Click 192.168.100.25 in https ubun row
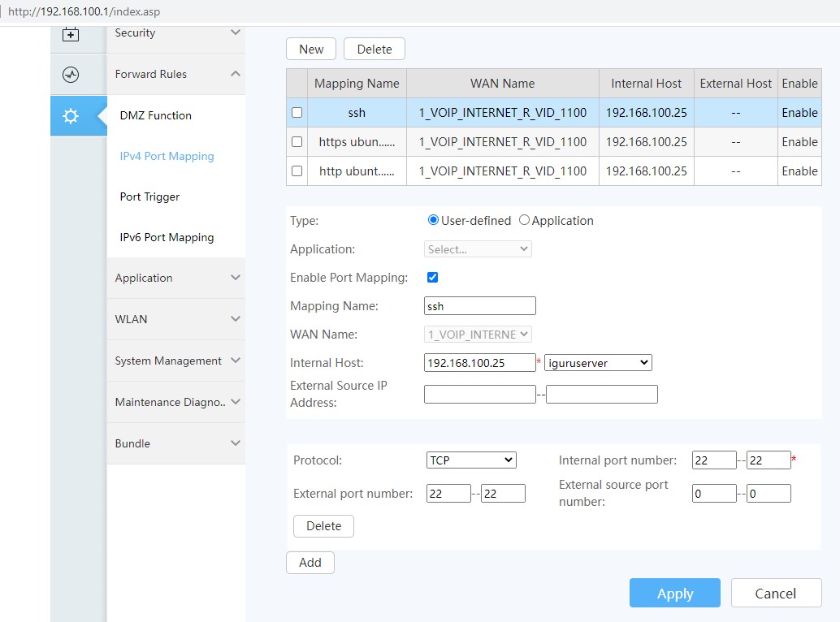This screenshot has width=840, height=622. click(x=647, y=142)
